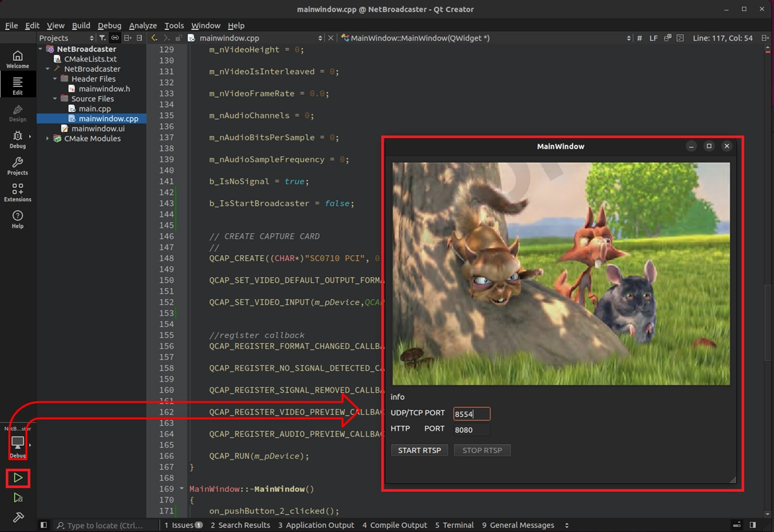Open the Application Output pane
Screen dimensions: 774x532
click(316, 525)
